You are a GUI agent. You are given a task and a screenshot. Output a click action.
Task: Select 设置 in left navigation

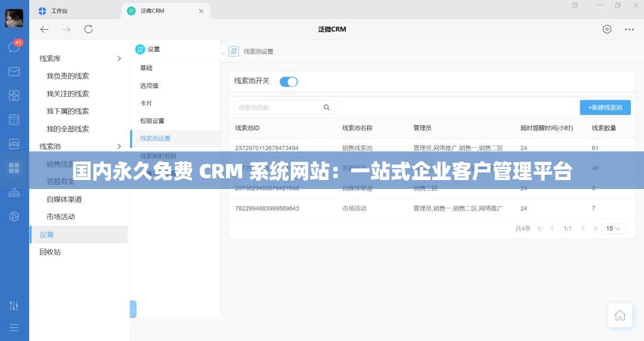coord(79,234)
